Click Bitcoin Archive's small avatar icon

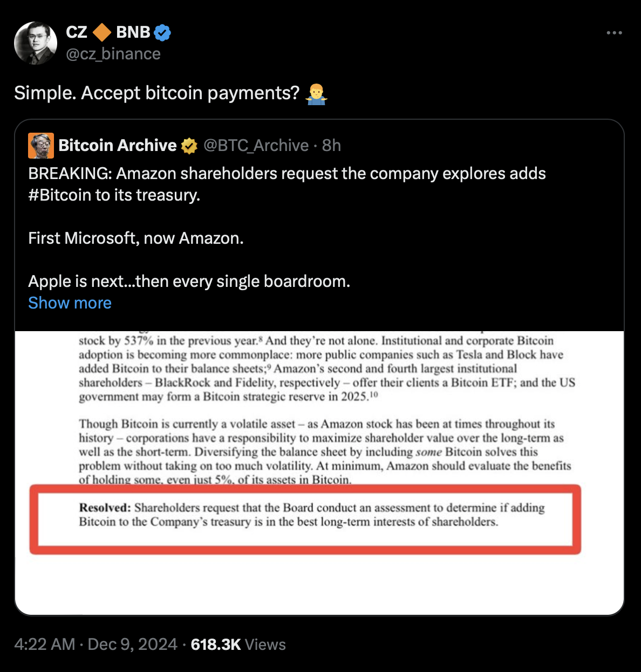pos(41,146)
